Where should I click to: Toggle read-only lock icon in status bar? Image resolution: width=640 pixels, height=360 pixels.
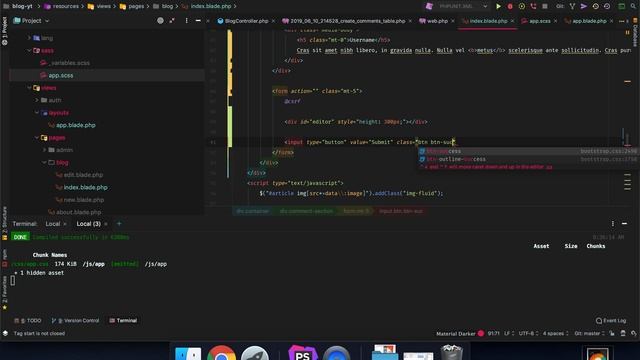[612, 333]
